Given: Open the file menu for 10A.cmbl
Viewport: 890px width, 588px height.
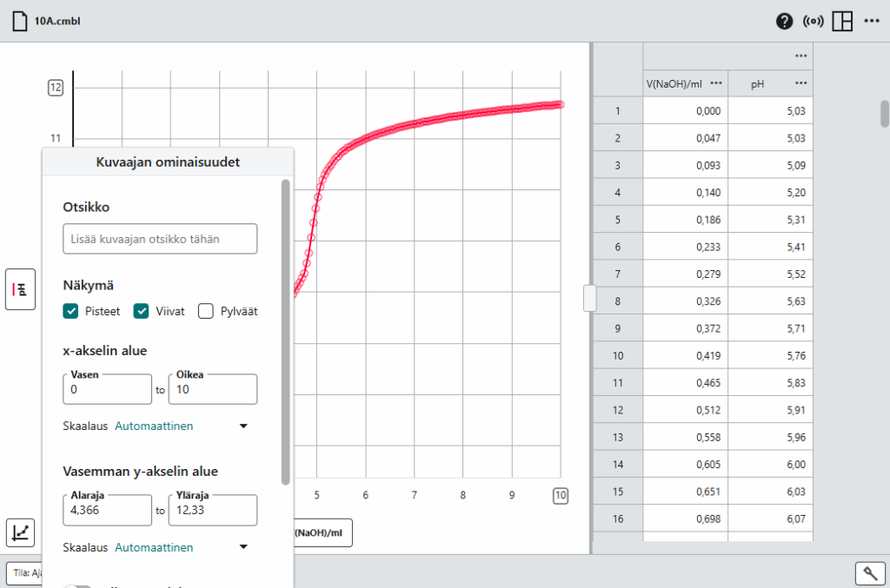Looking at the screenshot, I should 20,21.
